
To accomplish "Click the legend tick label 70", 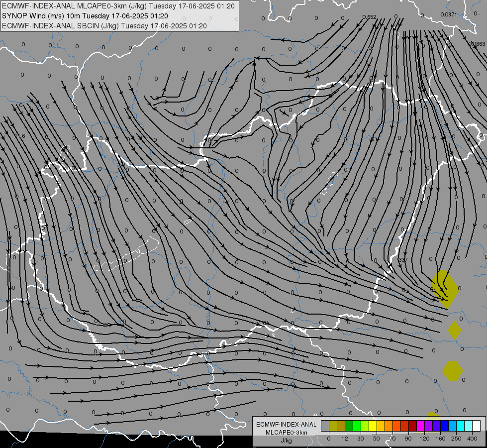I will tap(392, 439).
